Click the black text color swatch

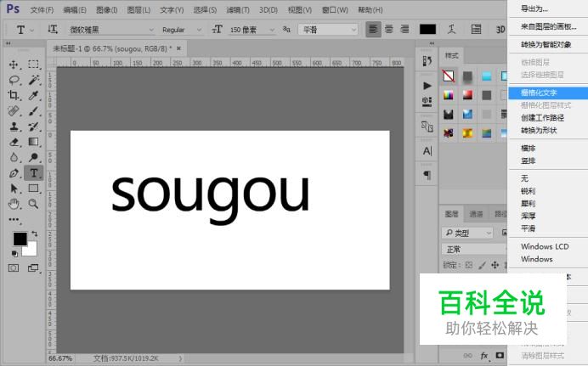(427, 29)
